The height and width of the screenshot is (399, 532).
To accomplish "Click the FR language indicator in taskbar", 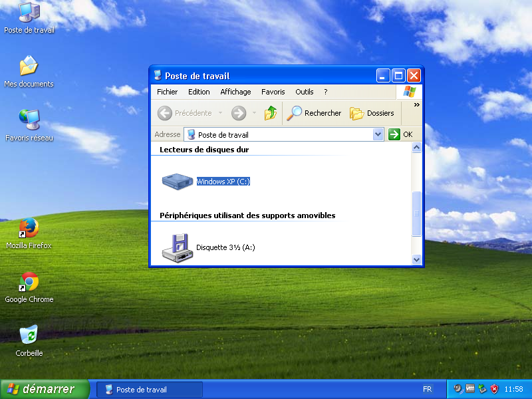I will point(427,389).
